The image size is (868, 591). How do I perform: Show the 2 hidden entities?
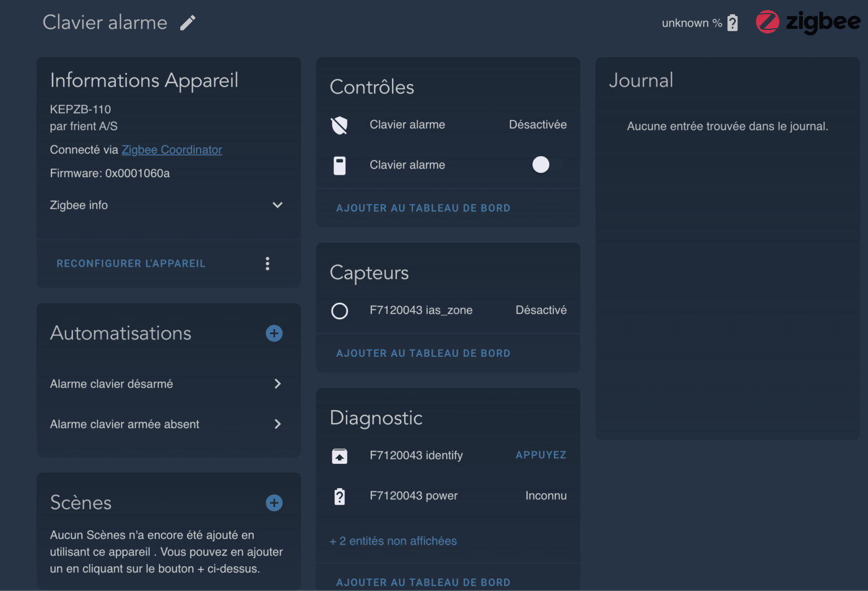click(x=393, y=541)
